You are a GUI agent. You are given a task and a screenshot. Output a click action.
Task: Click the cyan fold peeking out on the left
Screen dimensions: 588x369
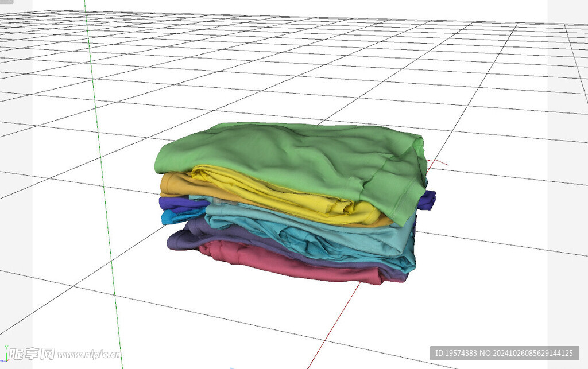pos(168,218)
